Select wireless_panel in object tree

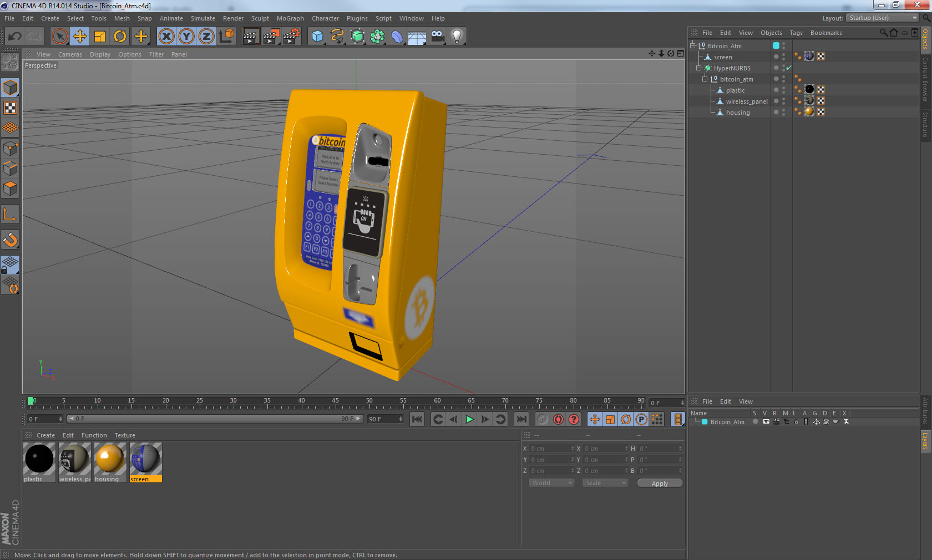coord(747,101)
